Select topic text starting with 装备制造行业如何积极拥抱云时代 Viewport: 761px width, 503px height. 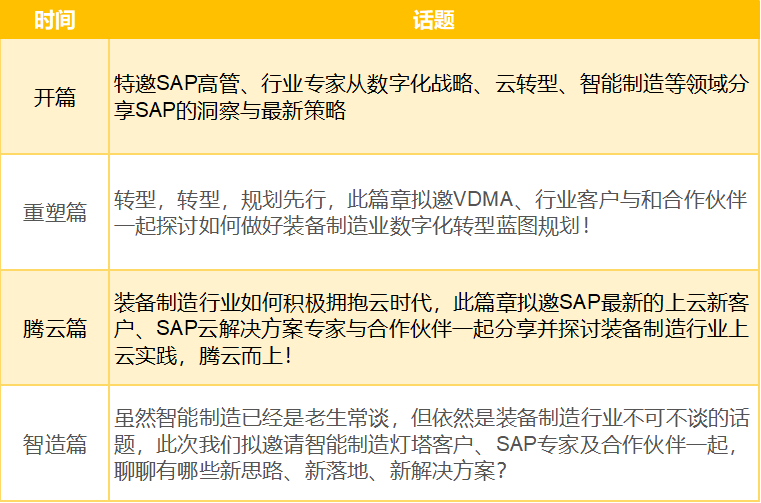pos(431,329)
